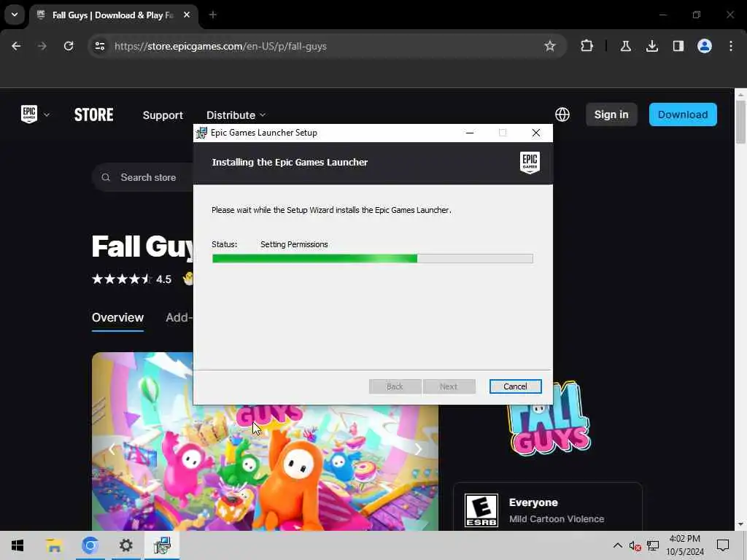Open the Chrome profile avatar
747x560 pixels.
tap(705, 46)
